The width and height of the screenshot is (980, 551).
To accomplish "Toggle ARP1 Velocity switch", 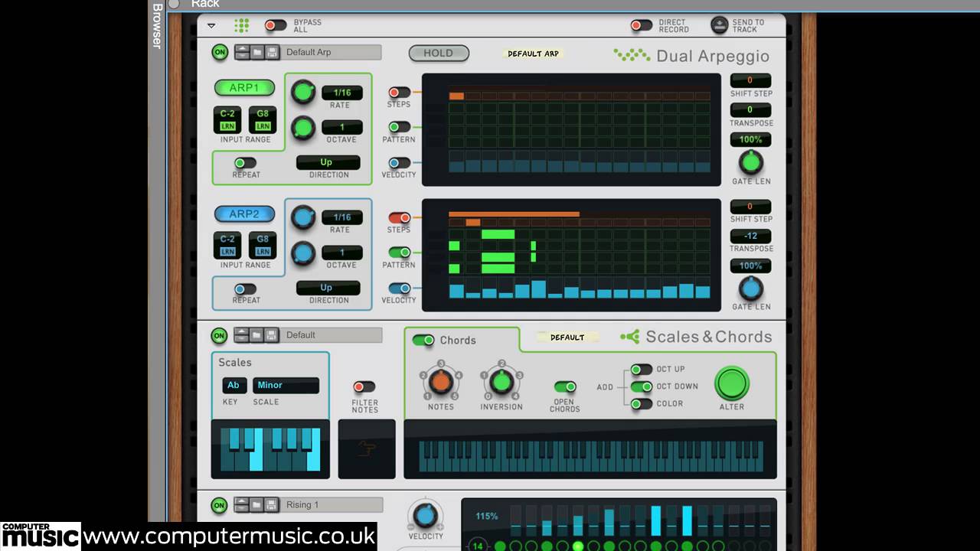I will [399, 163].
